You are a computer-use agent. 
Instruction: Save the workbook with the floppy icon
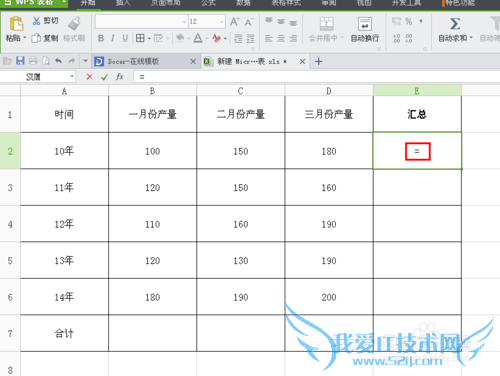coord(20,61)
